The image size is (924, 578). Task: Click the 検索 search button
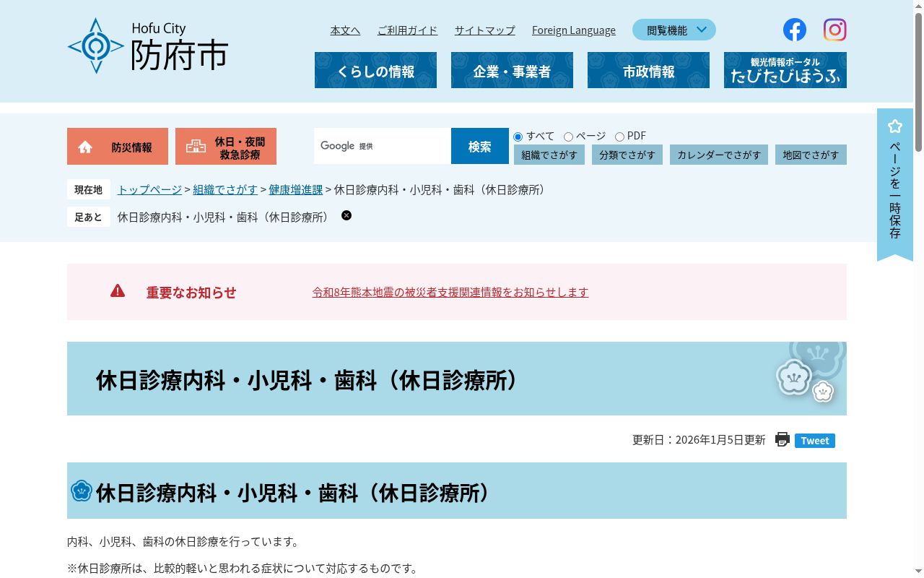[x=480, y=146]
